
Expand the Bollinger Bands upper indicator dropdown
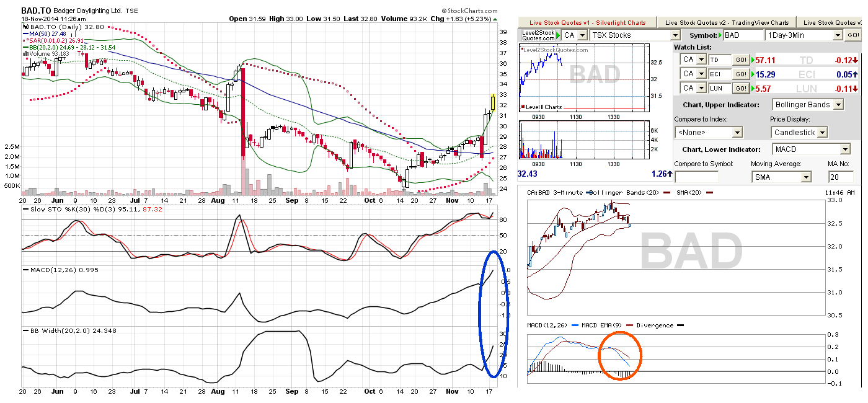(x=808, y=105)
